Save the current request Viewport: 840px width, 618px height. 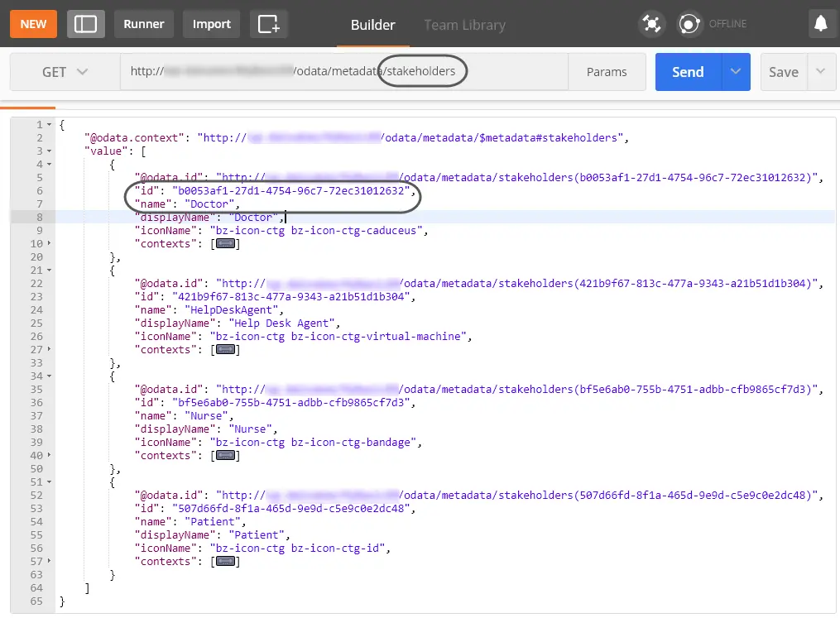[x=784, y=72]
